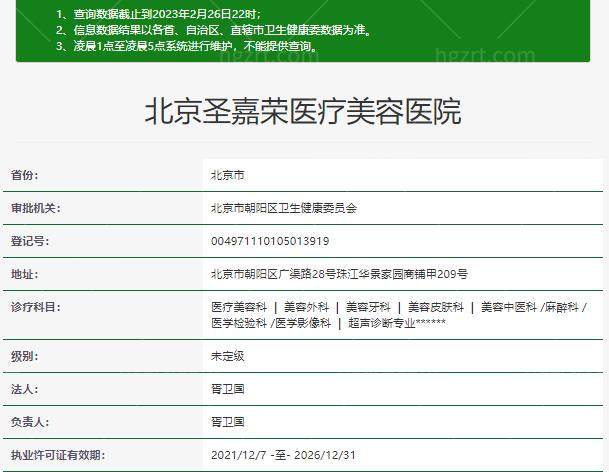Click the 审批机关 label
Image resolution: width=609 pixels, height=472 pixels.
tap(35, 208)
